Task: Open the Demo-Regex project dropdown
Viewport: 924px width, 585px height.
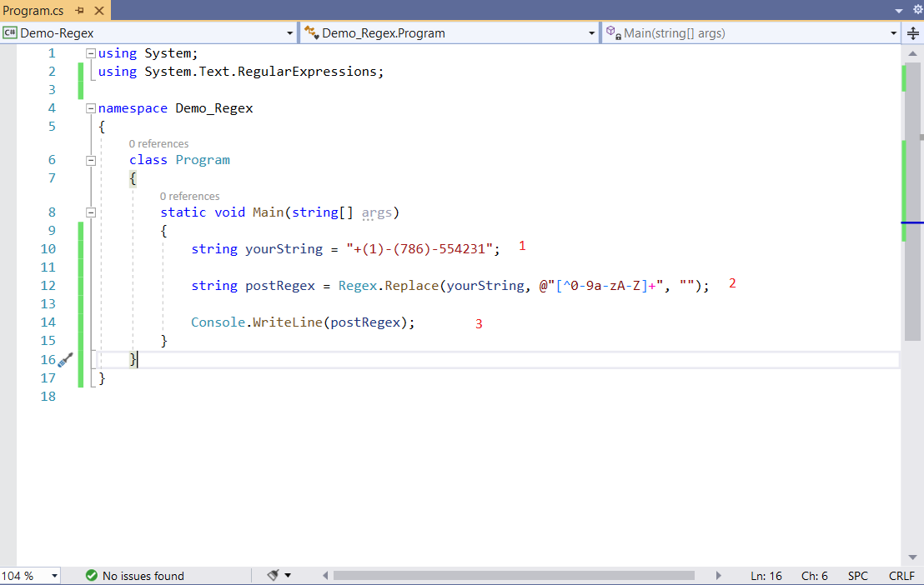Action: pyautogui.click(x=289, y=32)
